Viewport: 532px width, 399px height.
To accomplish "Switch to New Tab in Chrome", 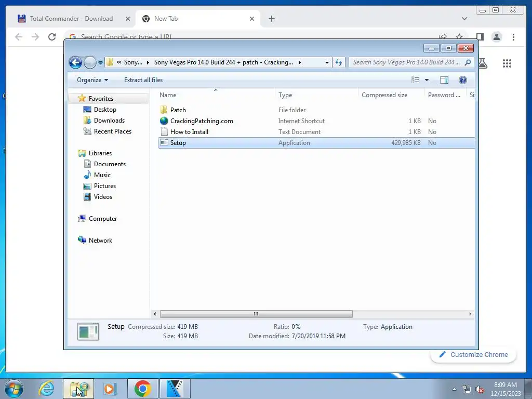I will (x=198, y=19).
